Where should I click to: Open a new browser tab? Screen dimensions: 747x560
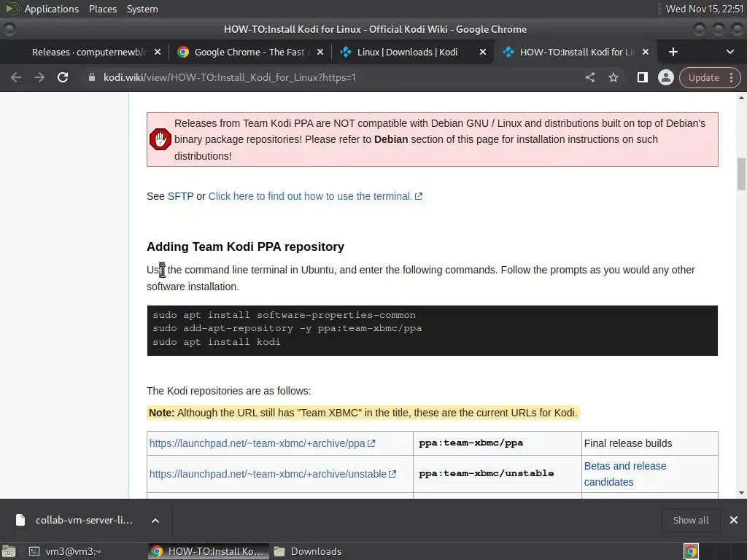(673, 52)
